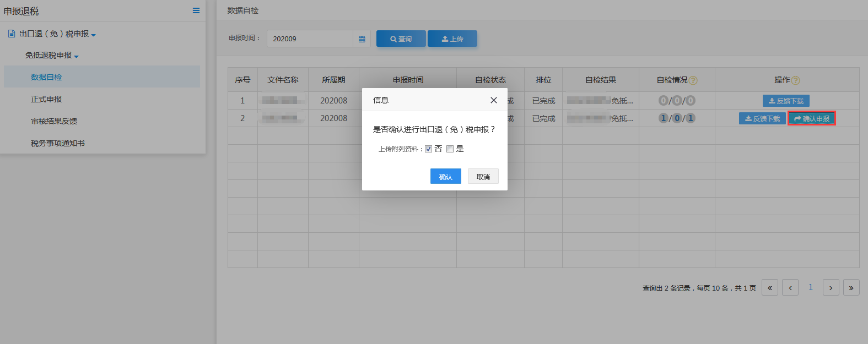Click the 申报时间 input field with 202009
The height and width of the screenshot is (344, 868).
(x=310, y=39)
